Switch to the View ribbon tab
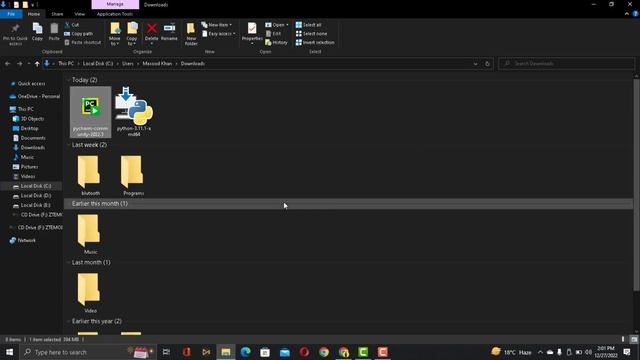 pyautogui.click(x=79, y=14)
